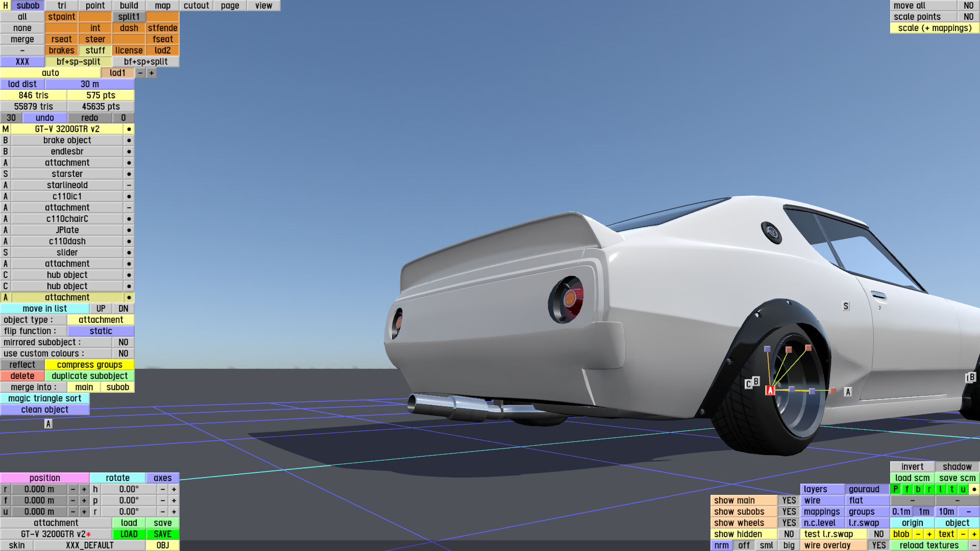980x551 pixels.
Task: Toggle visibility dot for starster subobject
Action: click(x=129, y=174)
